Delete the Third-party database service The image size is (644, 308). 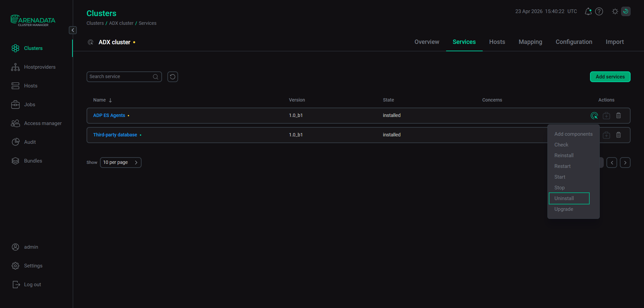(x=619, y=135)
